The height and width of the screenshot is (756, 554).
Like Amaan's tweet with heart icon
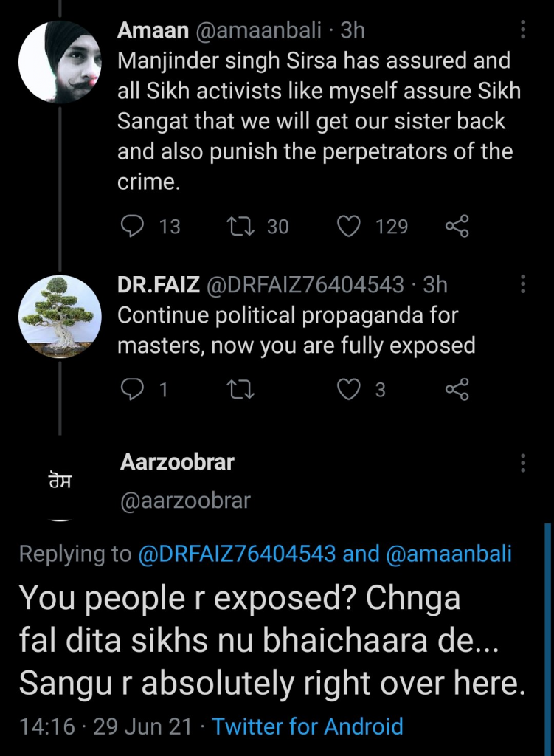click(x=347, y=226)
